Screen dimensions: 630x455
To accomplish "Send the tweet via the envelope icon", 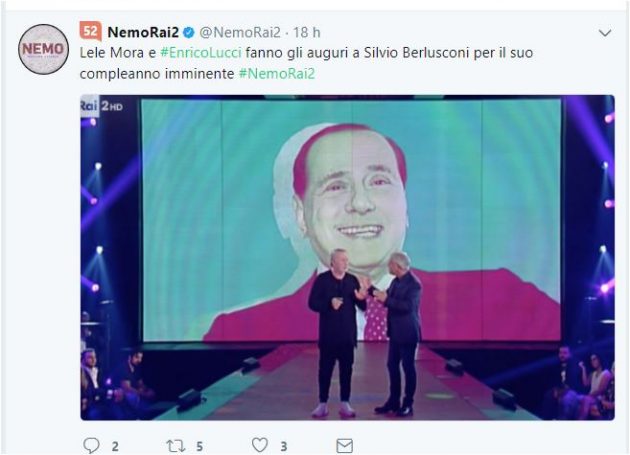I will 344,445.
